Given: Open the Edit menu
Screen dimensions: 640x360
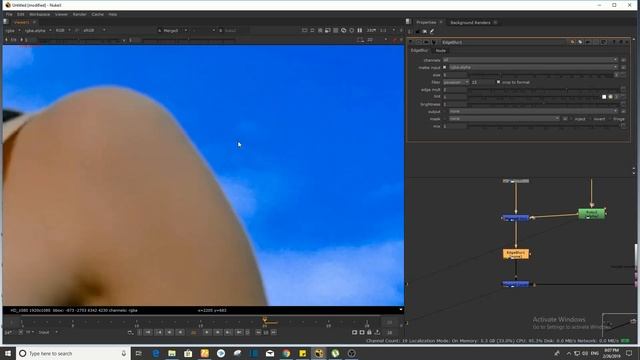Looking at the screenshot, I should [x=20, y=14].
